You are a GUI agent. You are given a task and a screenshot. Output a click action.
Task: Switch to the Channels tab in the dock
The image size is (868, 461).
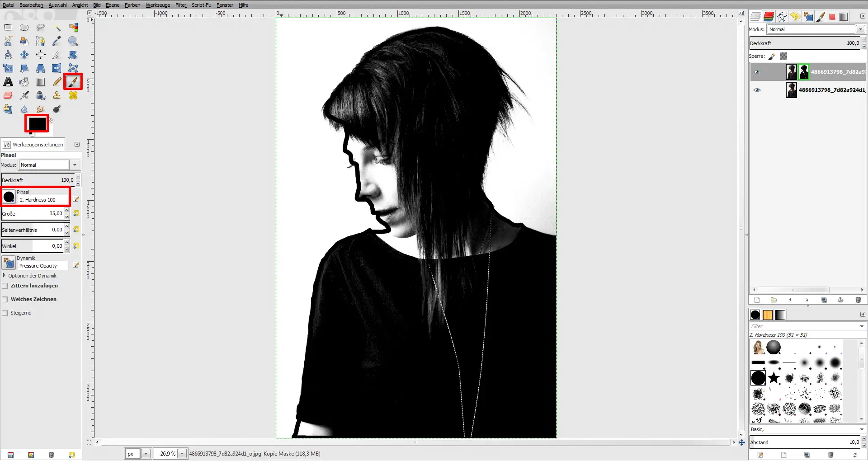click(769, 17)
